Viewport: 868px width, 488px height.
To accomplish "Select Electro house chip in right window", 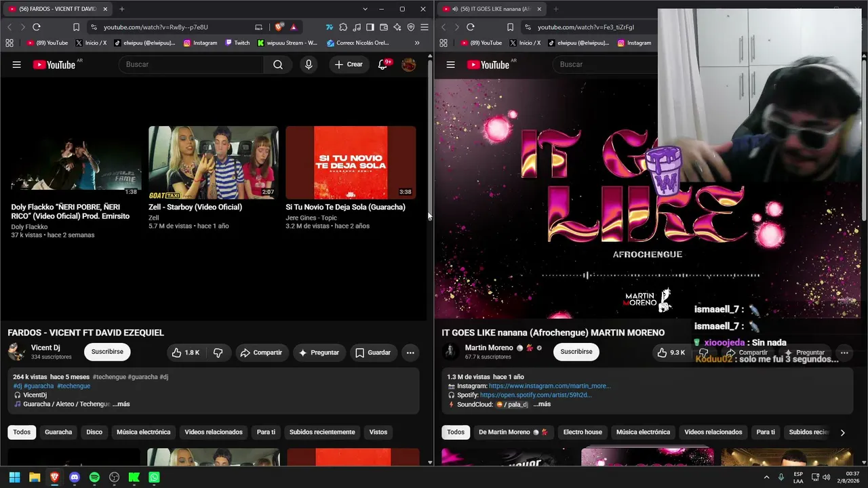I will [583, 432].
